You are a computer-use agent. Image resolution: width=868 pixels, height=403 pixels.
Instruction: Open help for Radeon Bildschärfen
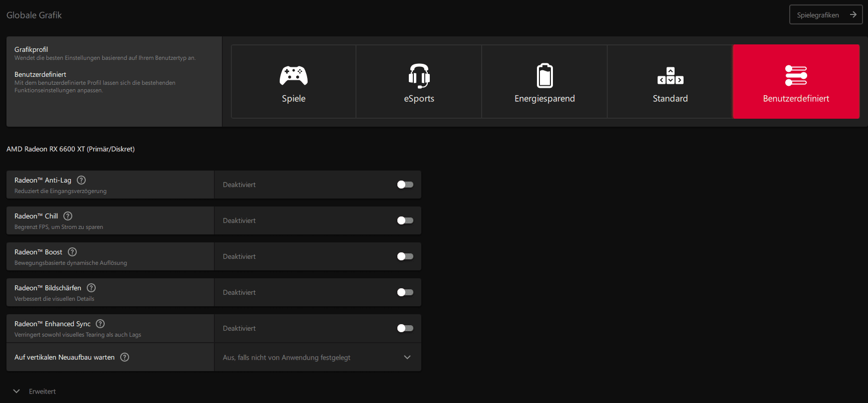pos(91,288)
